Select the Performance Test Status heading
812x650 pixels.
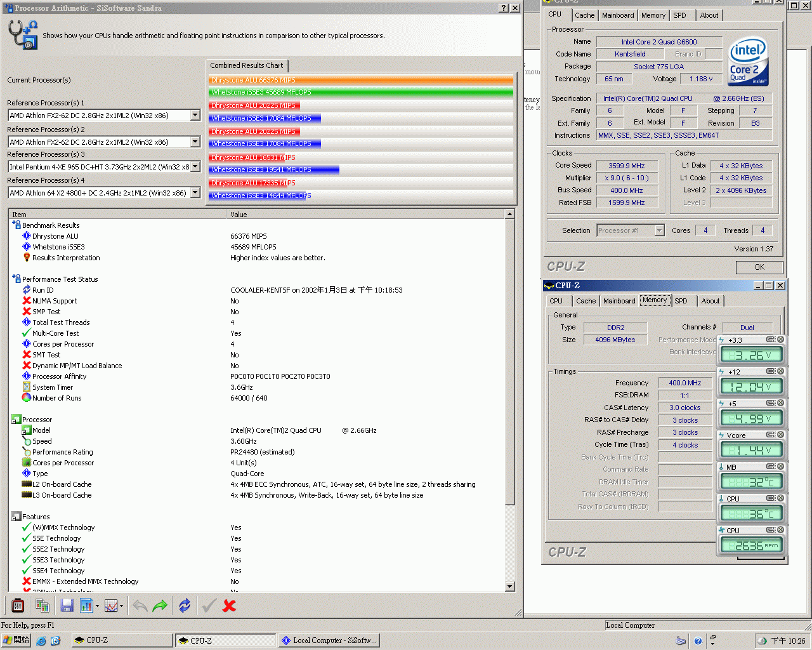click(60, 279)
